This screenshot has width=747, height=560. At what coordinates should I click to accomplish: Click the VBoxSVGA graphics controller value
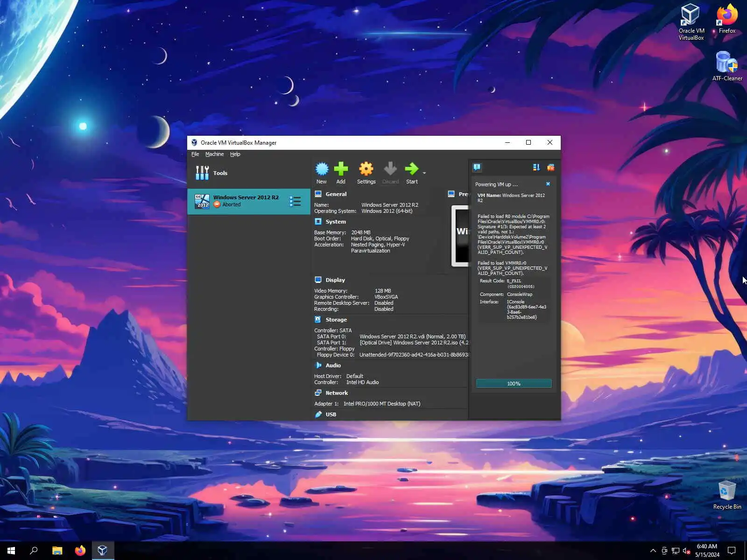[x=386, y=297]
